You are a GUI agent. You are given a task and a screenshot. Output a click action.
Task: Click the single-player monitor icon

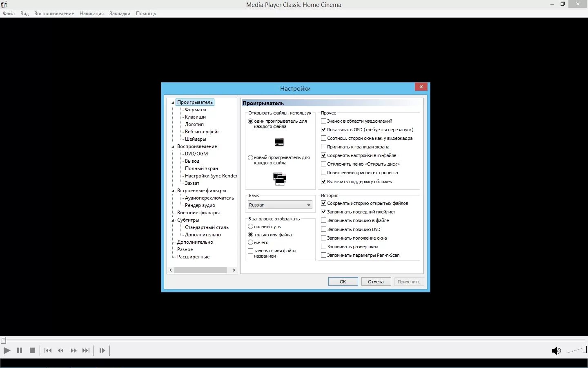[x=279, y=142]
